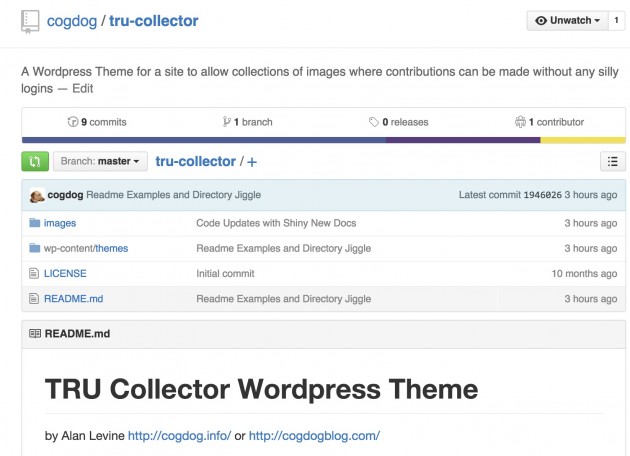Click the yellow segment of language bar
630x456 pixels.
tap(583, 140)
